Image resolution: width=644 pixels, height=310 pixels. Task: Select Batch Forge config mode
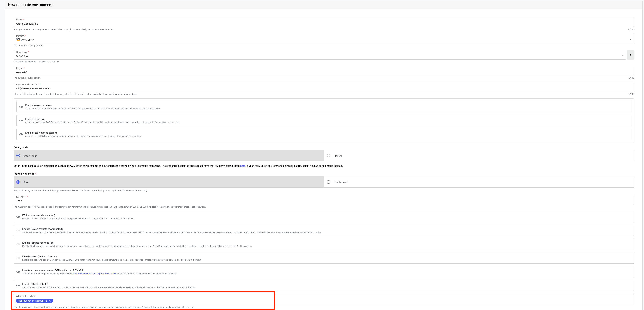[x=18, y=156]
